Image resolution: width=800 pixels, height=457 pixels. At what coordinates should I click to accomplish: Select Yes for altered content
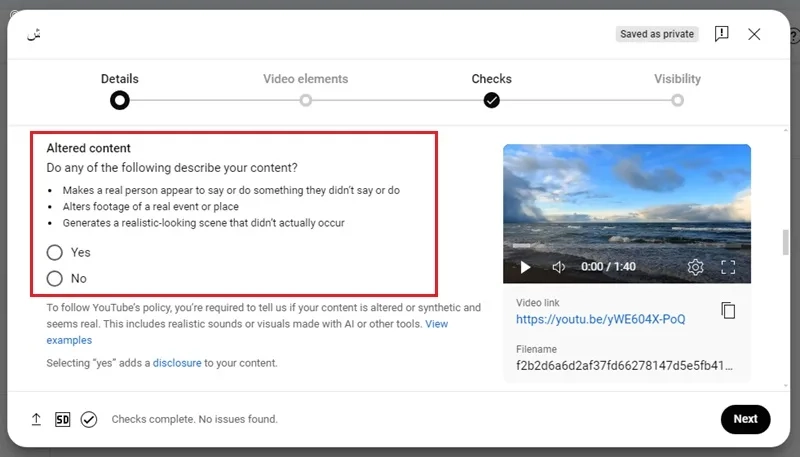pos(55,252)
